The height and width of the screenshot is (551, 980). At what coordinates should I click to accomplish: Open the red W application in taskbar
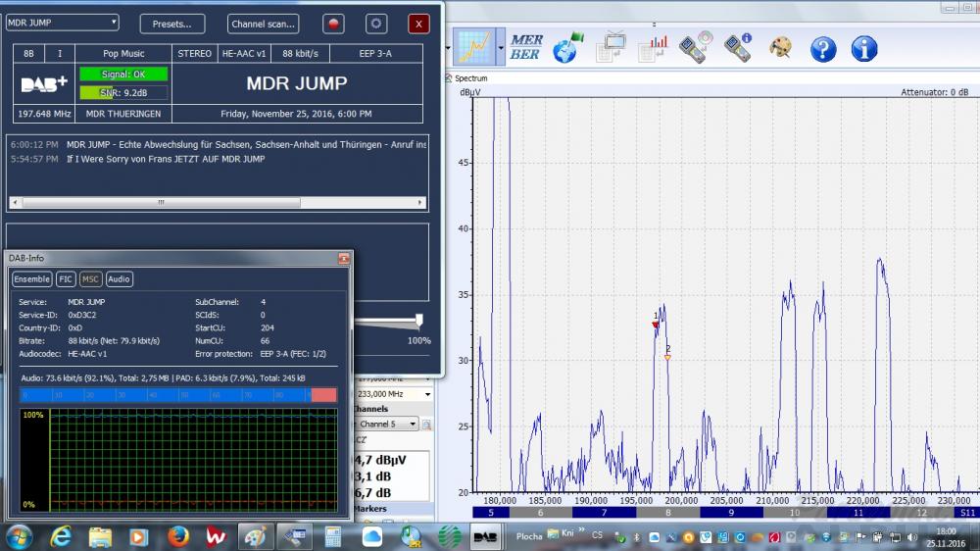tap(216, 537)
